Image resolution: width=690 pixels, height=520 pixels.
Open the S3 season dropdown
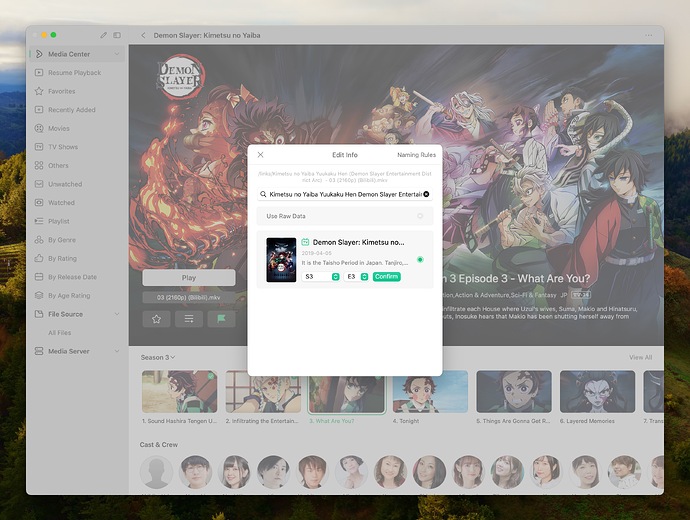click(x=321, y=277)
